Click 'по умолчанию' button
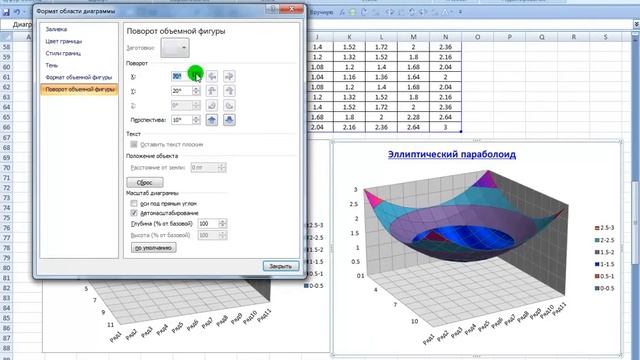Image resolution: width=640 pixels, height=360 pixels. point(154,247)
